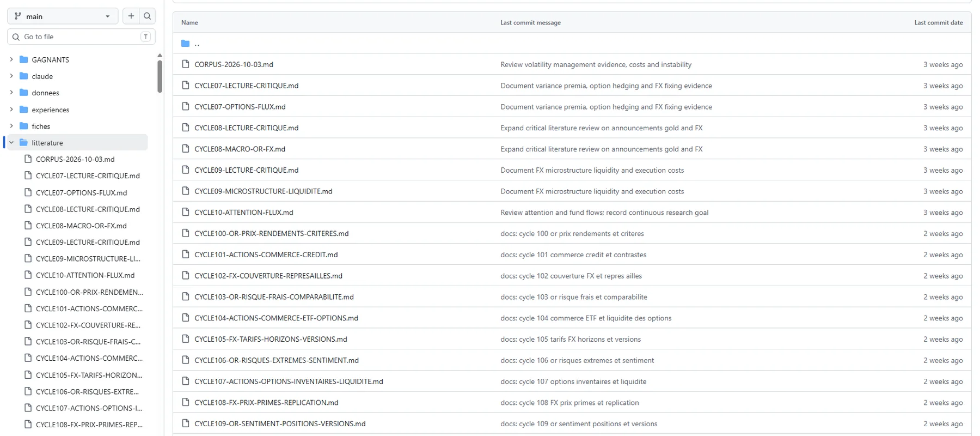Collapse the litterature folder chevron
The width and height of the screenshot is (980, 436).
click(x=11, y=143)
